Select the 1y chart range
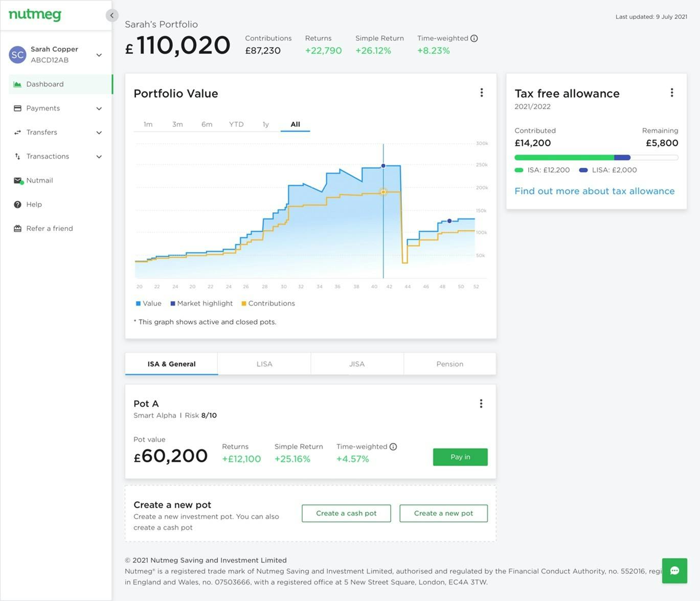Screen dimensions: 700x601 click(265, 124)
